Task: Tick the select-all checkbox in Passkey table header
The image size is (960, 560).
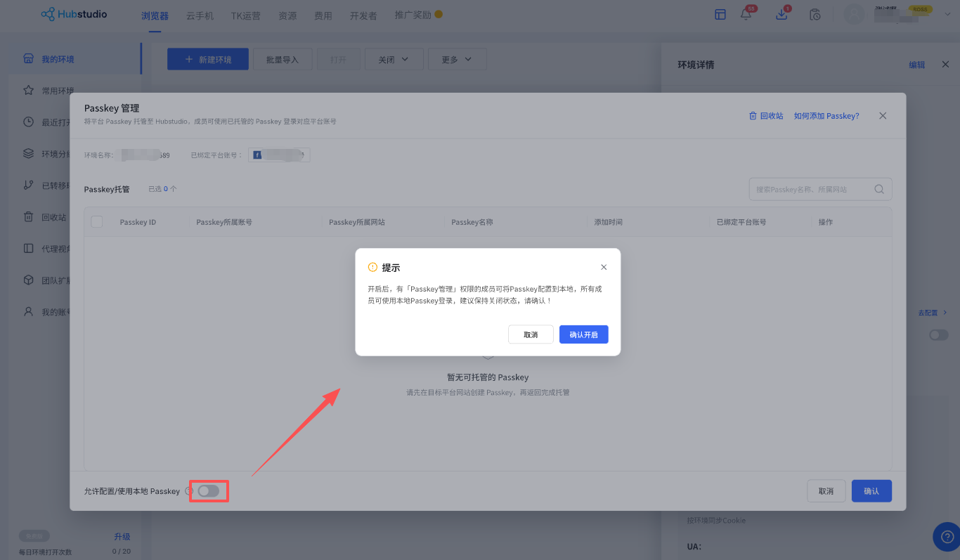Action: (x=97, y=222)
